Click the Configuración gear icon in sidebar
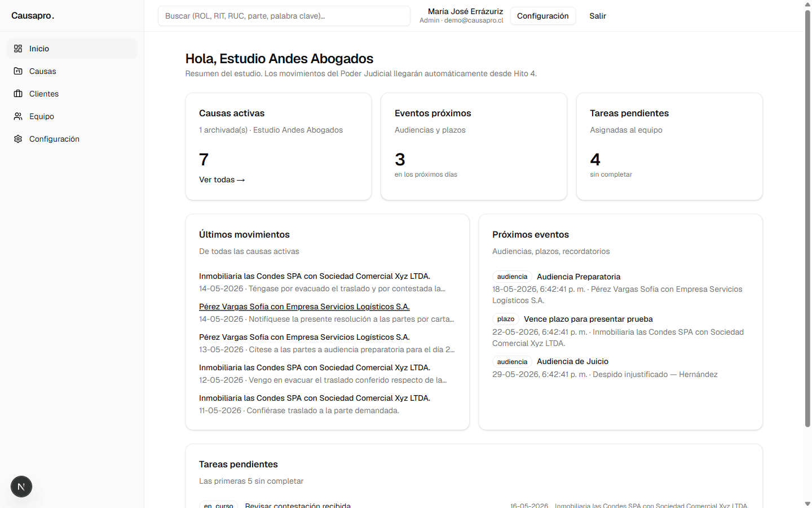Screen dimensions: 812x508 (18, 139)
